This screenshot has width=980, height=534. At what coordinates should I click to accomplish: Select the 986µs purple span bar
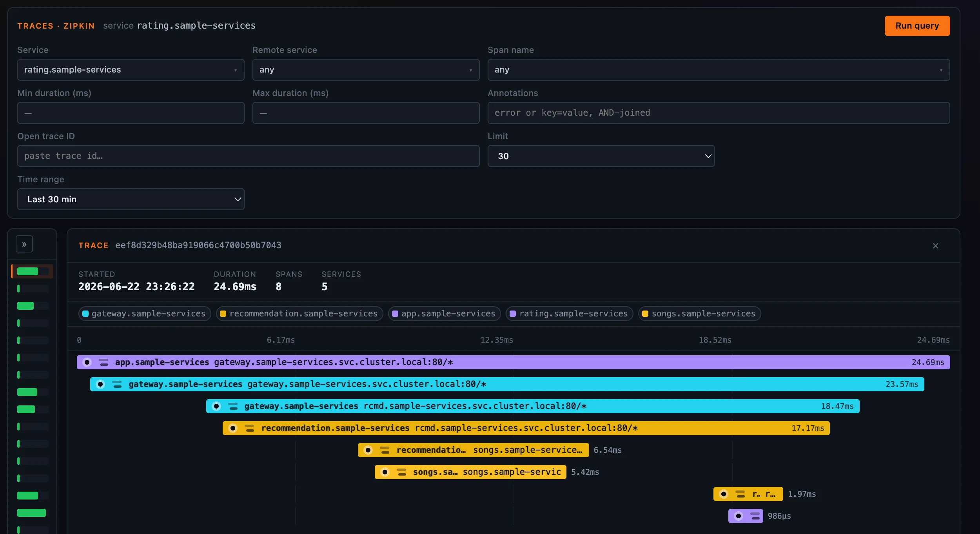click(x=746, y=516)
